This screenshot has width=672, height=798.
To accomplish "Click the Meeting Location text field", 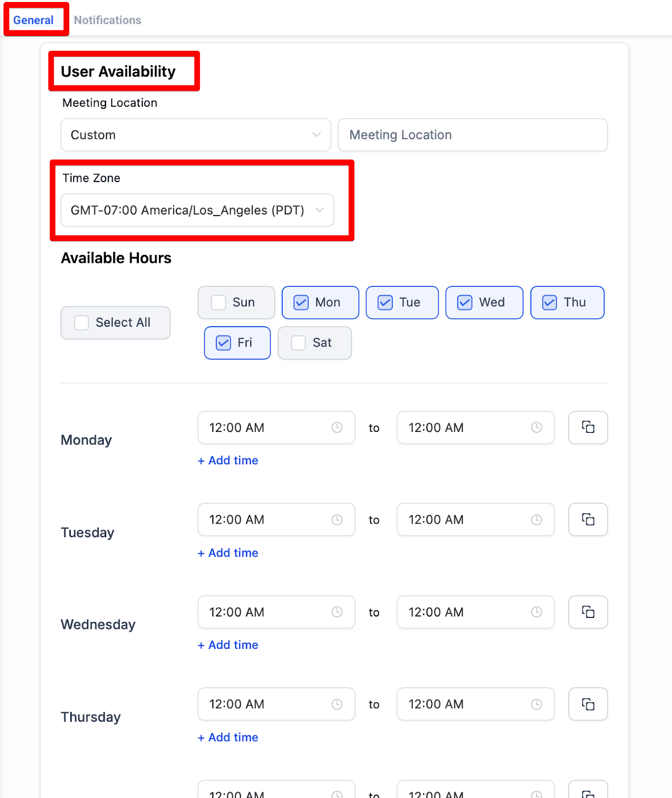I will 472,135.
